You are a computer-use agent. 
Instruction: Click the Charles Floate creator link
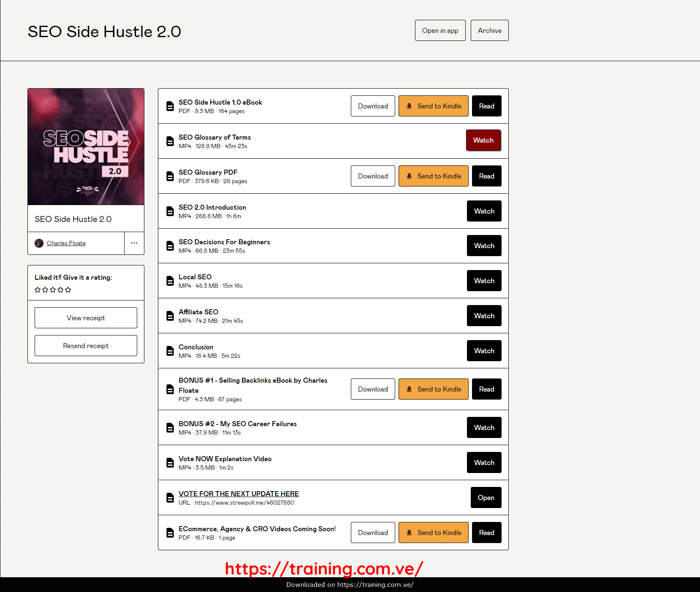[66, 243]
